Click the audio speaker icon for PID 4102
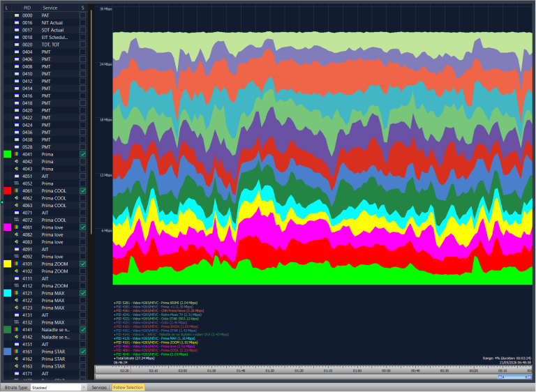536x392 pixels. point(17,271)
